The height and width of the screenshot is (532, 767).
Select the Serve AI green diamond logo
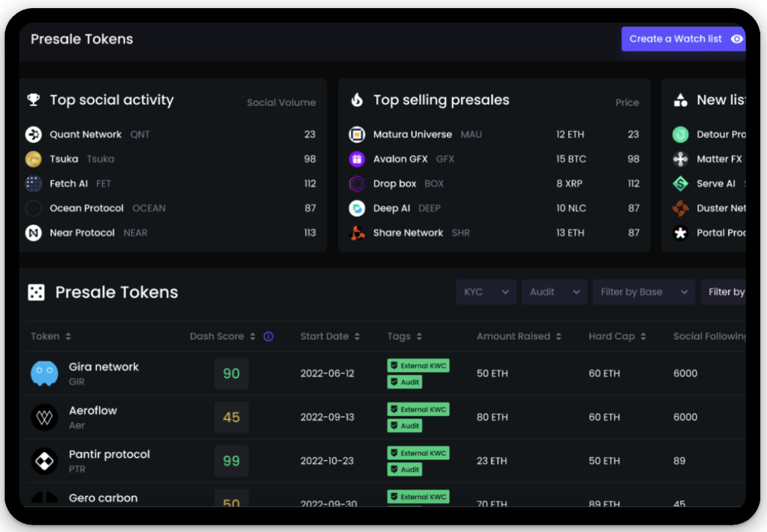click(680, 183)
